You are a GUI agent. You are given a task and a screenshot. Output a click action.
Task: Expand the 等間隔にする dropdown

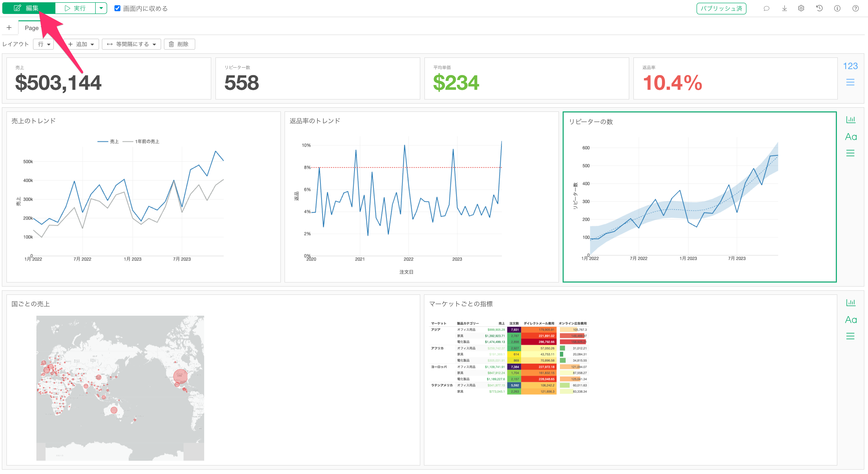(131, 44)
